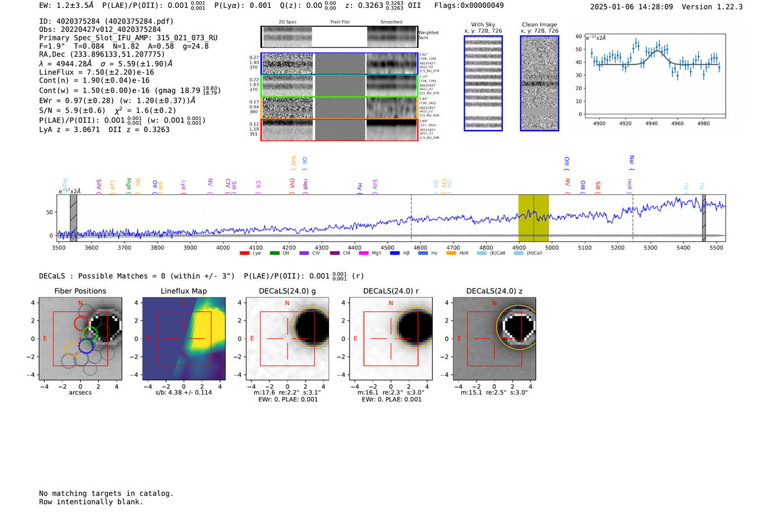Select the yellow highlighted emission-line region in spectrum
Viewport: 782px width, 532px height.
tap(533, 218)
